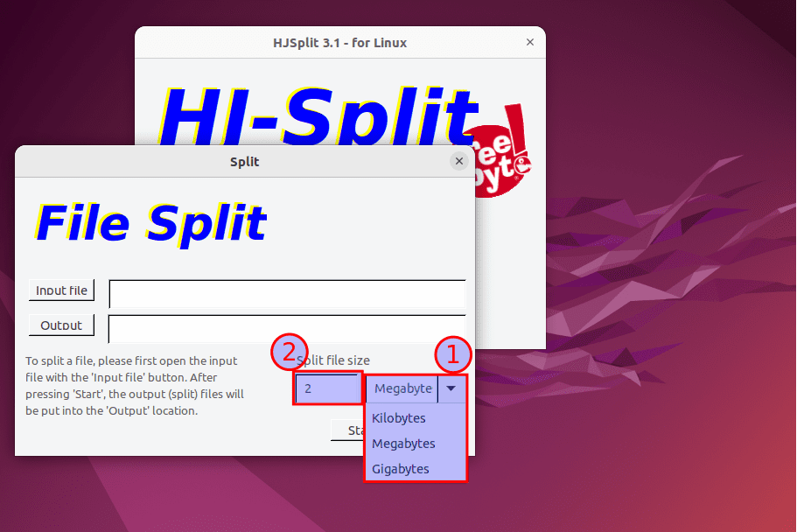Click the Input file button
This screenshot has width=804, height=532.
[x=61, y=290]
